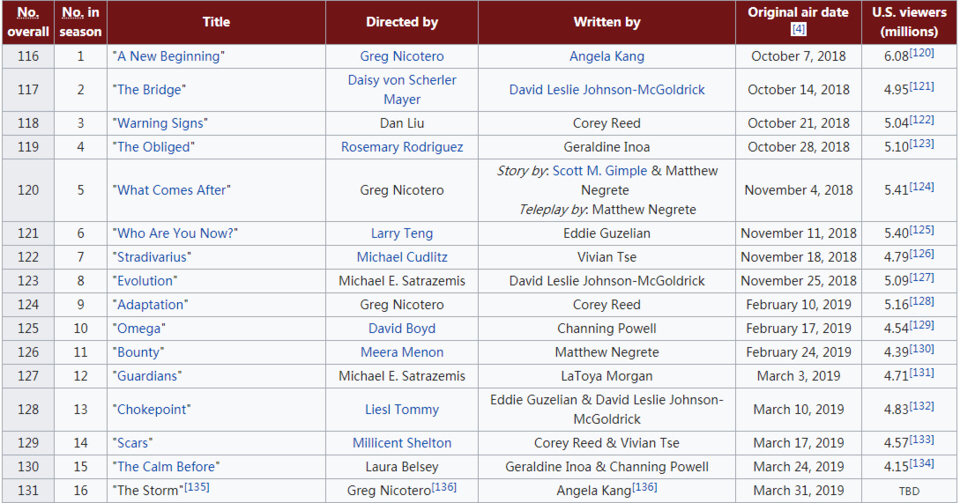Image resolution: width=960 pixels, height=503 pixels.
Task: Open "The Calm Before" episode link
Action: tap(166, 467)
